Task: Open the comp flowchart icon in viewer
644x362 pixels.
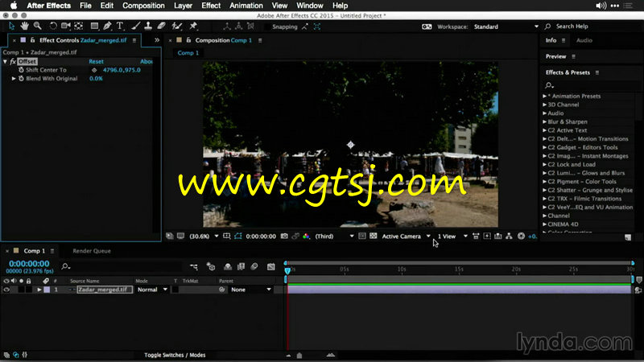Action: [509, 236]
